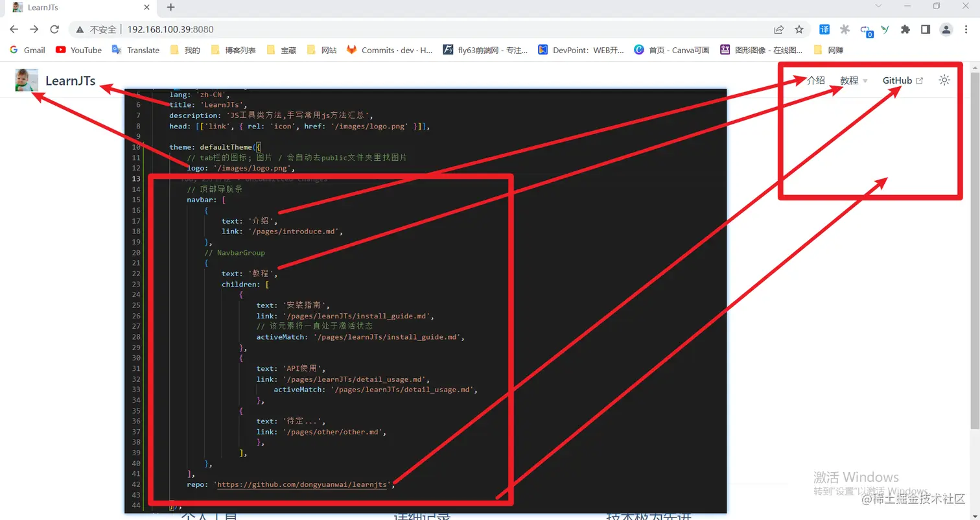This screenshot has width=980, height=520.
Task: Open the 介绍 navbar item
Action: (x=816, y=80)
